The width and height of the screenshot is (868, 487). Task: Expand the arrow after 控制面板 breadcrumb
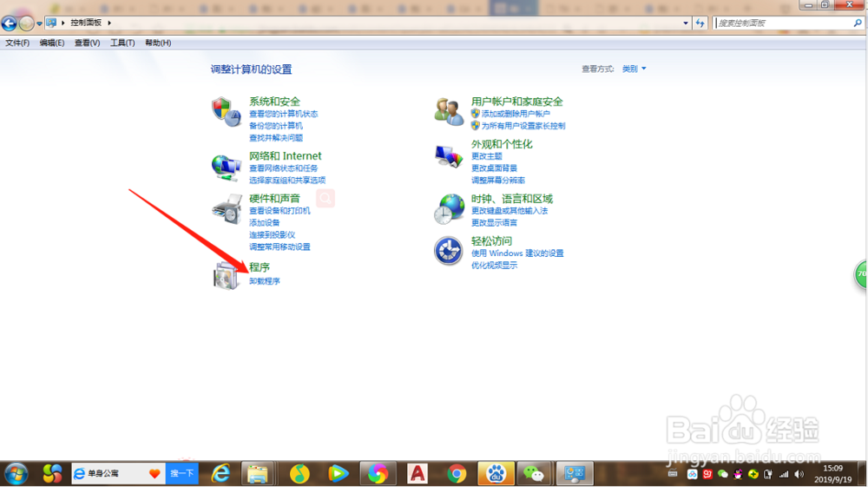coord(109,23)
